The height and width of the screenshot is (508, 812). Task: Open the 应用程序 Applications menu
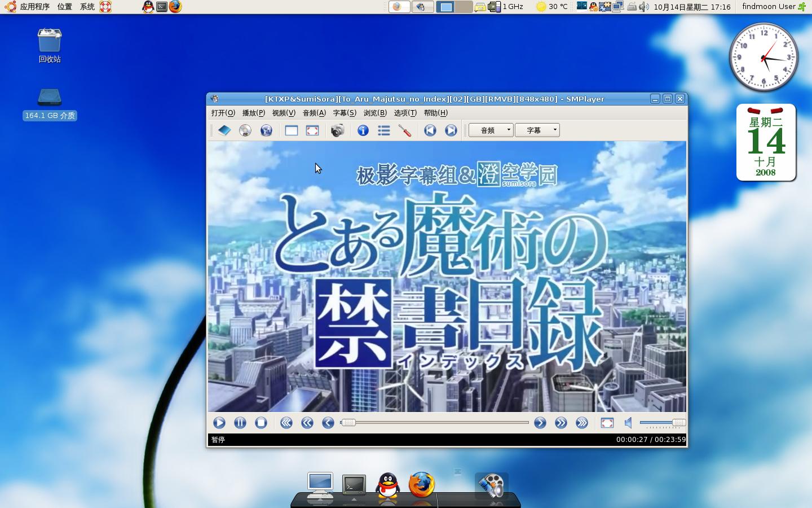(34, 7)
